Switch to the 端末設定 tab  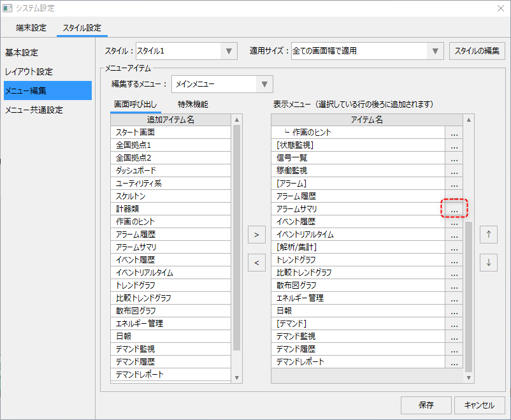coord(31,28)
